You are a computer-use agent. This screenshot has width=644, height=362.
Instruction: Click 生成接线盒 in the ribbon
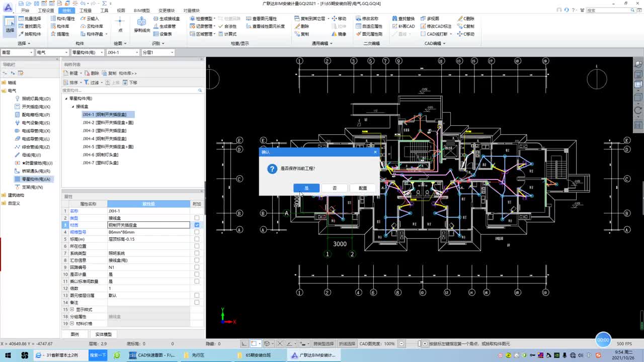166,19
